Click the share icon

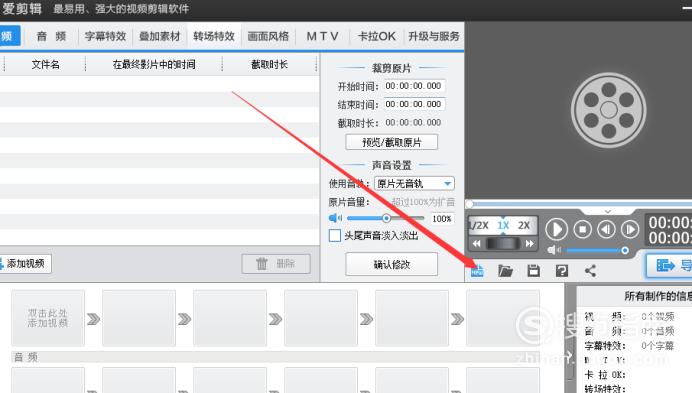(590, 270)
